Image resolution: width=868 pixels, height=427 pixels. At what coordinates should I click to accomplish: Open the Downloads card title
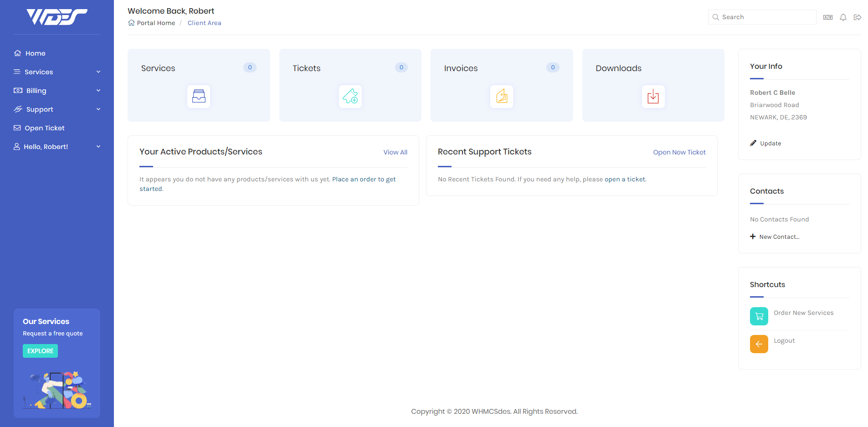618,68
